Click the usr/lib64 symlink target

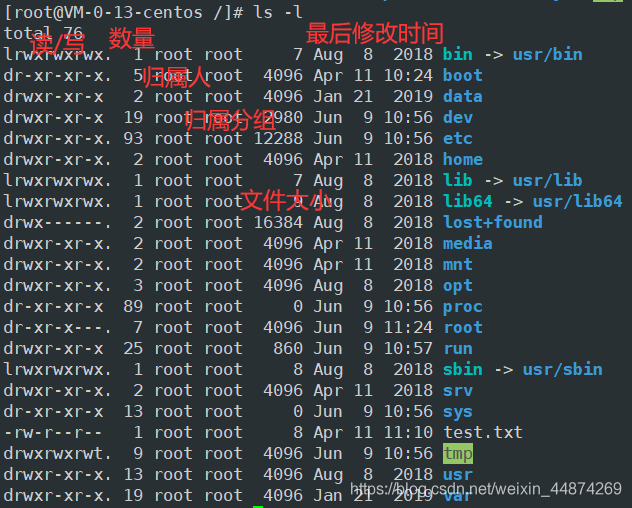click(x=578, y=201)
